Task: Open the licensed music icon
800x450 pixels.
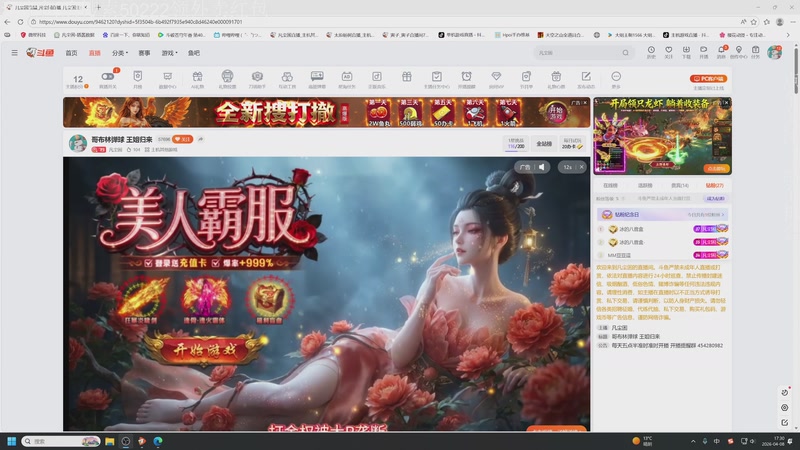Action: pyautogui.click(x=377, y=77)
